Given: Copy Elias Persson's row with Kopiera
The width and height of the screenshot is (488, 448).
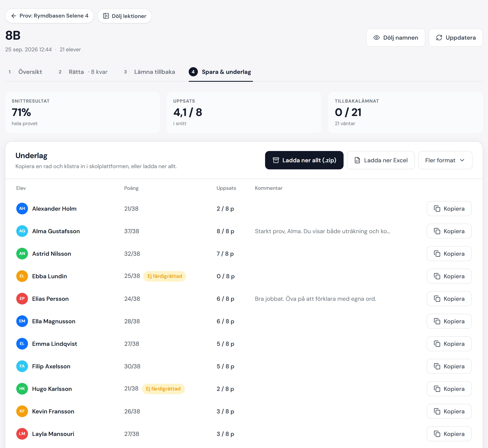Looking at the screenshot, I should 449,299.
